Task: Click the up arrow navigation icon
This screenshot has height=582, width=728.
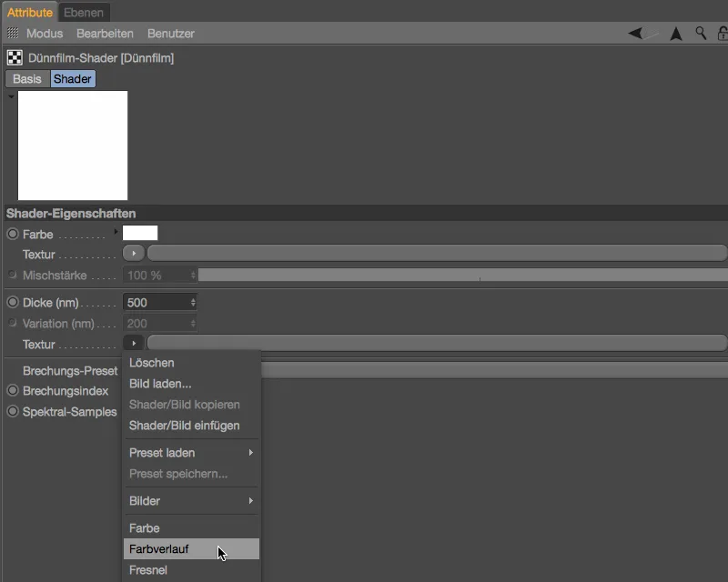Action: 676,34
